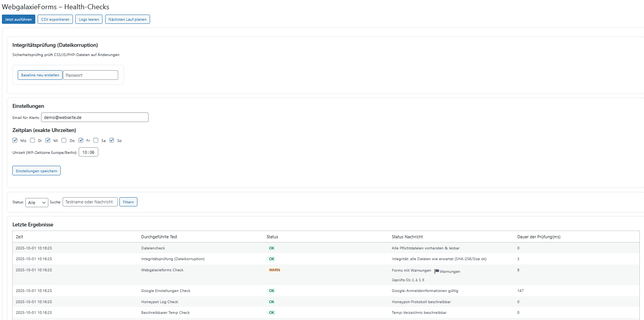
Task: Uncheck the Mi weekday checkbox
Action: 48,140
